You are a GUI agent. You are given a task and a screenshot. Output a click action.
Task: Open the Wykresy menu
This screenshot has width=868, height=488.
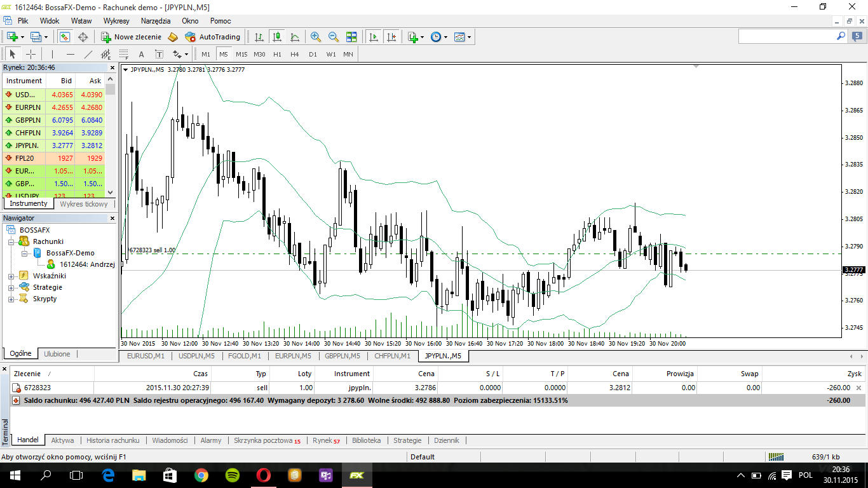pyautogui.click(x=116, y=21)
